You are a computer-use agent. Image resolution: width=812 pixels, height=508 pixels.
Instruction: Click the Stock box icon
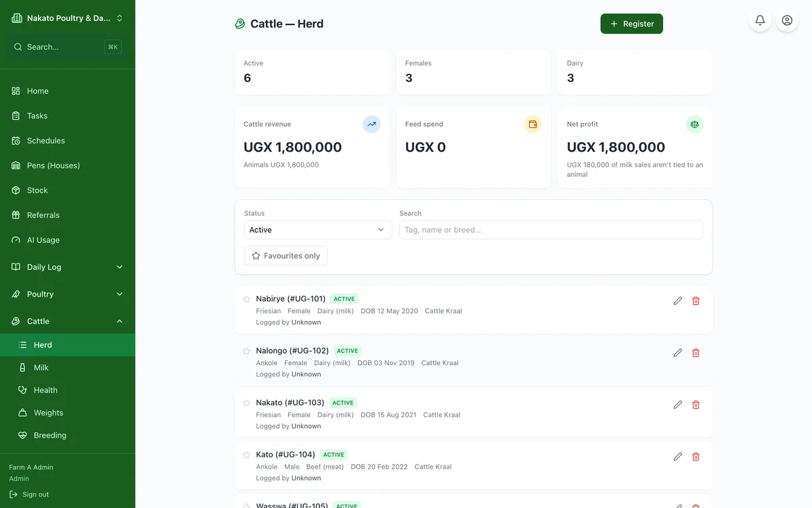click(16, 190)
